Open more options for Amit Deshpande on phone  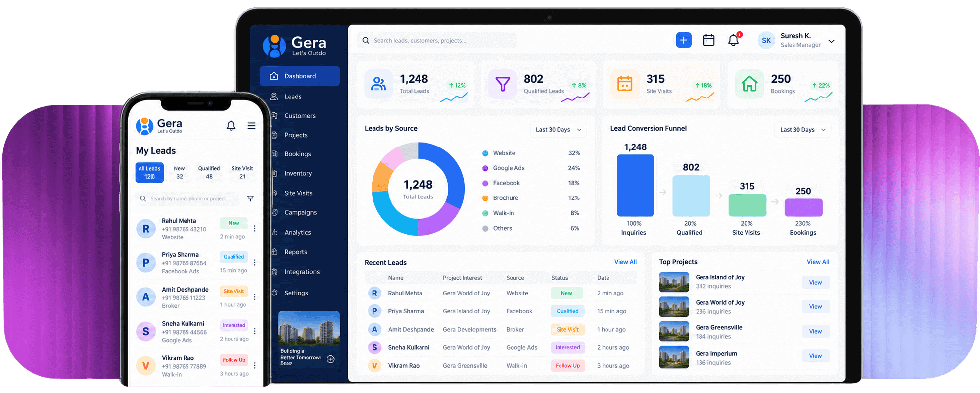(x=255, y=297)
